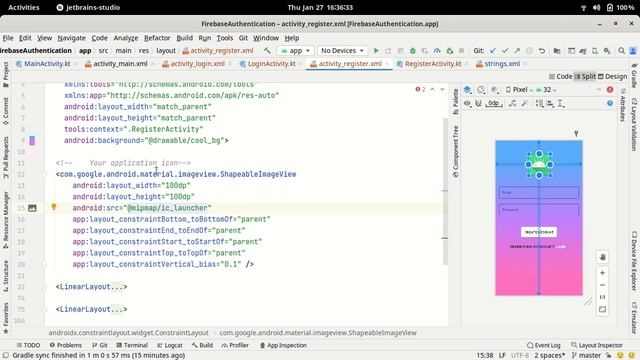Open the system volume indicator
This screenshot has width=640, height=360.
click(x=596, y=7)
